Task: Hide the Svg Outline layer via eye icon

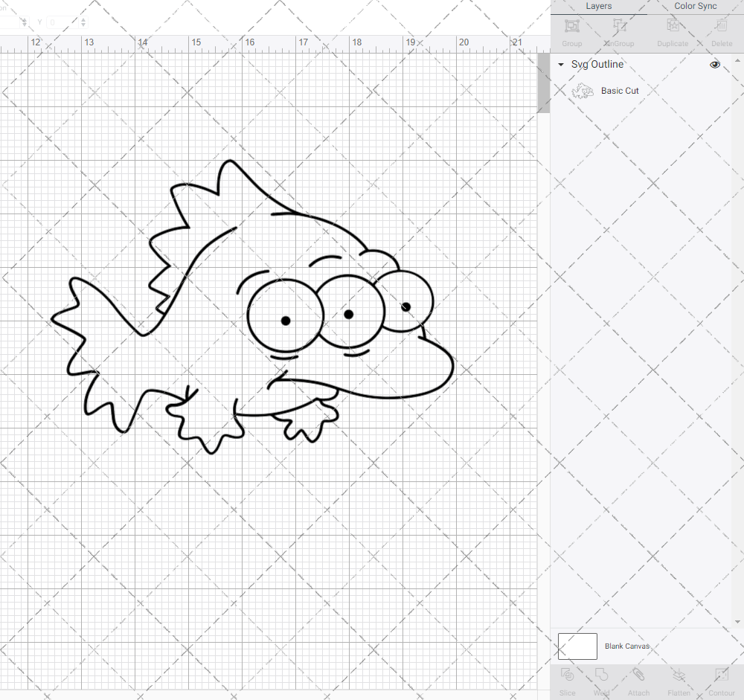Action: 715,65
